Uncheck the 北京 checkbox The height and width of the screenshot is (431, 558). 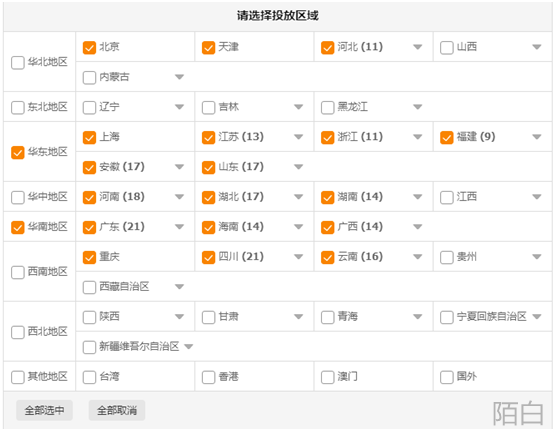point(89,47)
